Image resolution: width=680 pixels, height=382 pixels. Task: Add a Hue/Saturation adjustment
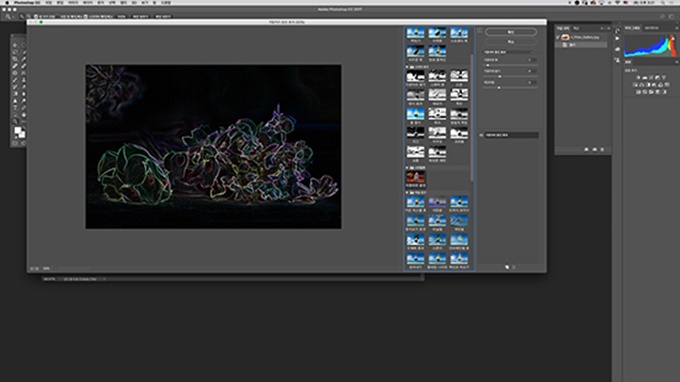tap(635, 85)
